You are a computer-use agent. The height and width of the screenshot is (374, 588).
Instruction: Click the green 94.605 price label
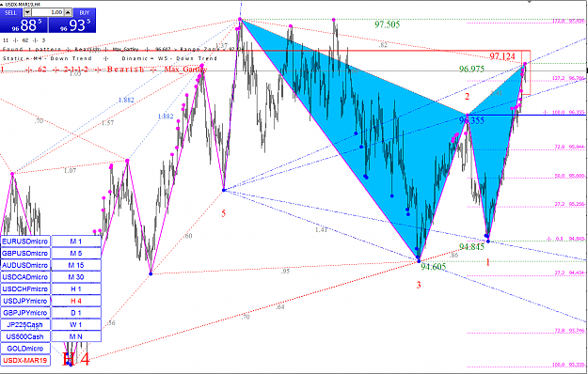click(x=433, y=267)
